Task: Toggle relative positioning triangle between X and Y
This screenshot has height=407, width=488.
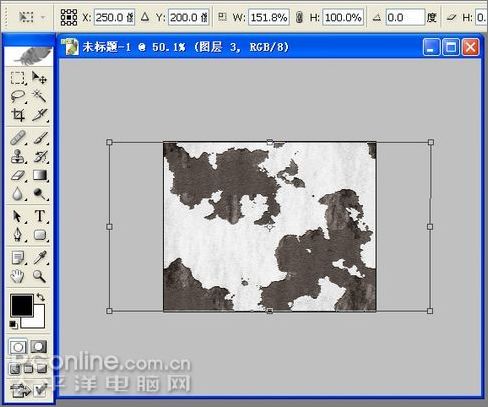Action: click(145, 17)
